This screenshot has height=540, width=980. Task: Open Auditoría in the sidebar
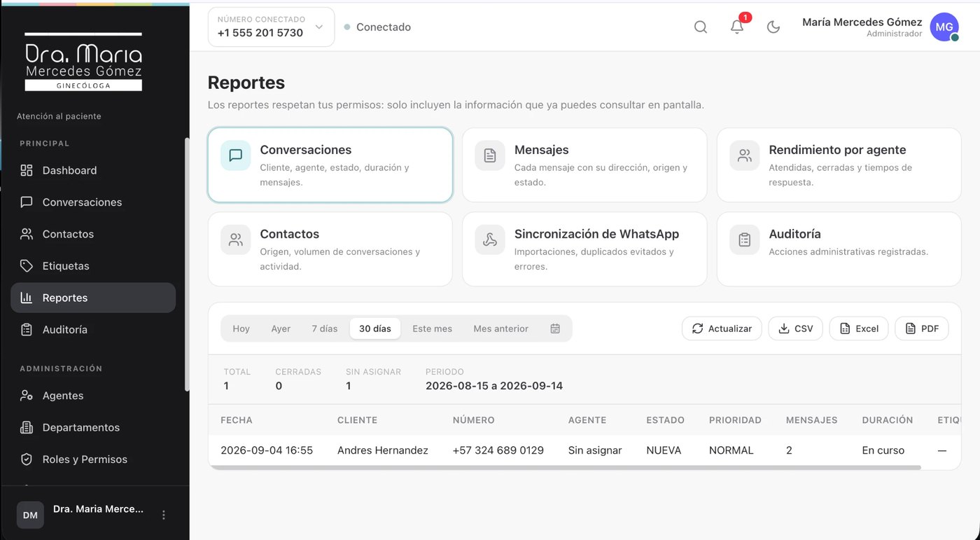point(93,330)
